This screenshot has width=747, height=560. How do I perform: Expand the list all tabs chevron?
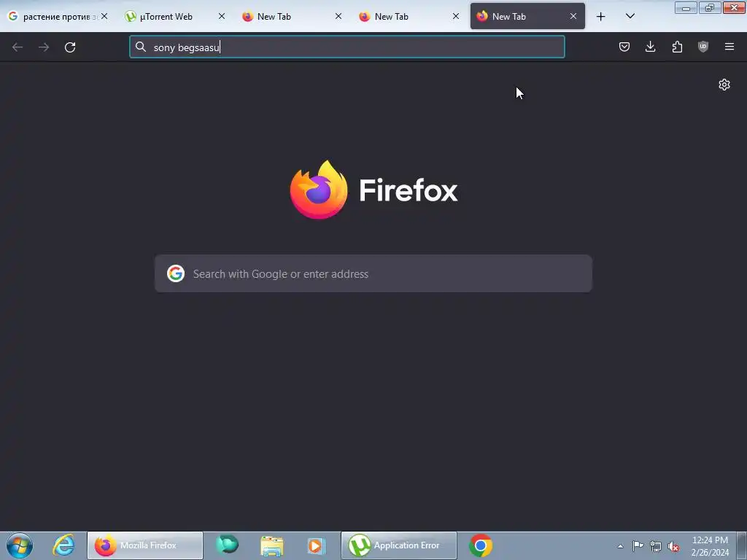630,16
